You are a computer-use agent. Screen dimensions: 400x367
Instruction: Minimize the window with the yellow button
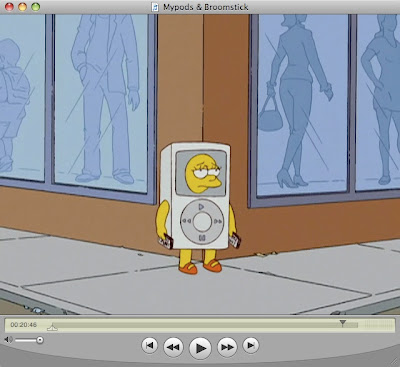click(x=22, y=7)
